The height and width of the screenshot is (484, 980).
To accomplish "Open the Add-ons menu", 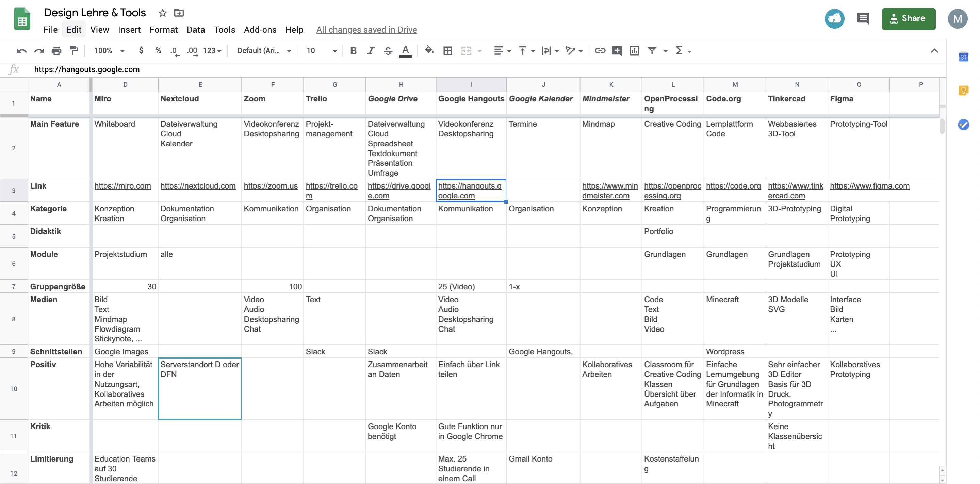I will 260,30.
